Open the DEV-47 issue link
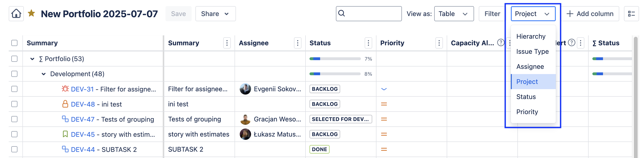Viewport: 644px width, 158px height. [83, 119]
